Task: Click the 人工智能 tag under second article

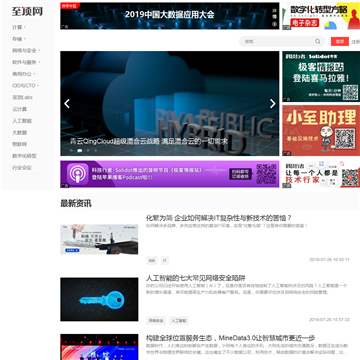Action: click(179, 321)
